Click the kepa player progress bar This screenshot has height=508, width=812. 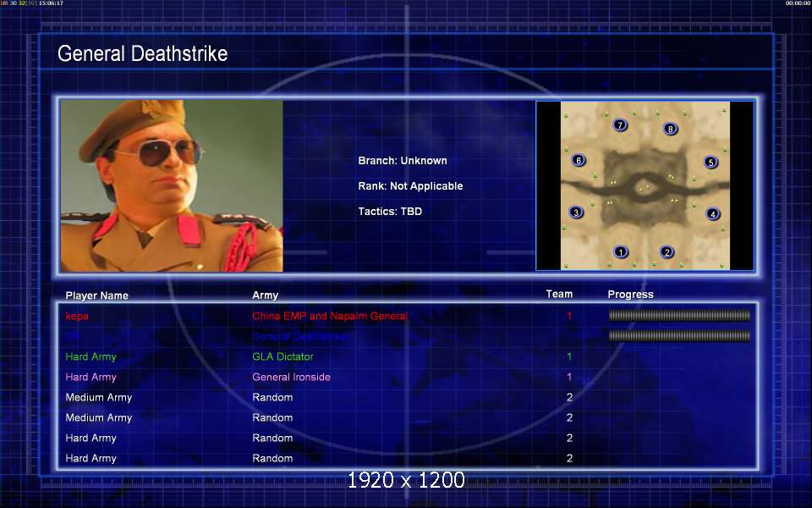click(679, 315)
